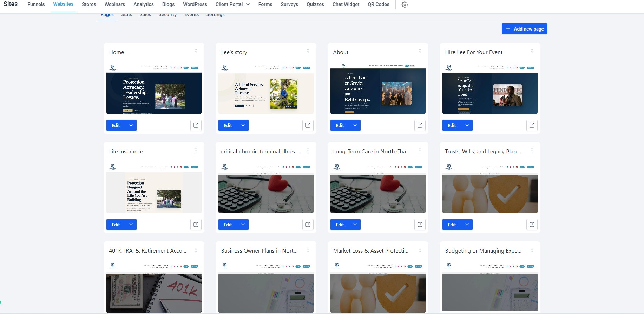This screenshot has height=314, width=644.
Task: Click Edit button for Home page
Action: (116, 125)
